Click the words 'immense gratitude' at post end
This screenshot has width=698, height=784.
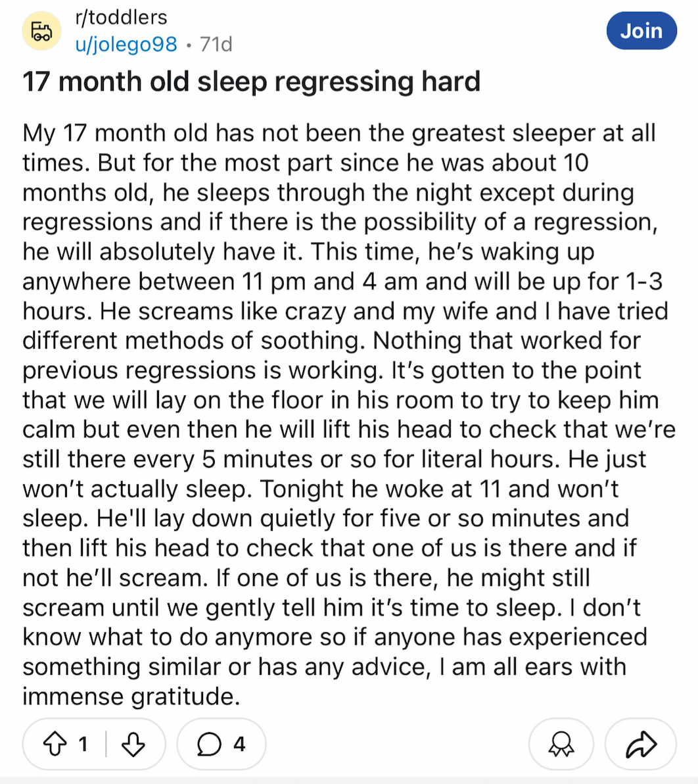[x=131, y=696]
